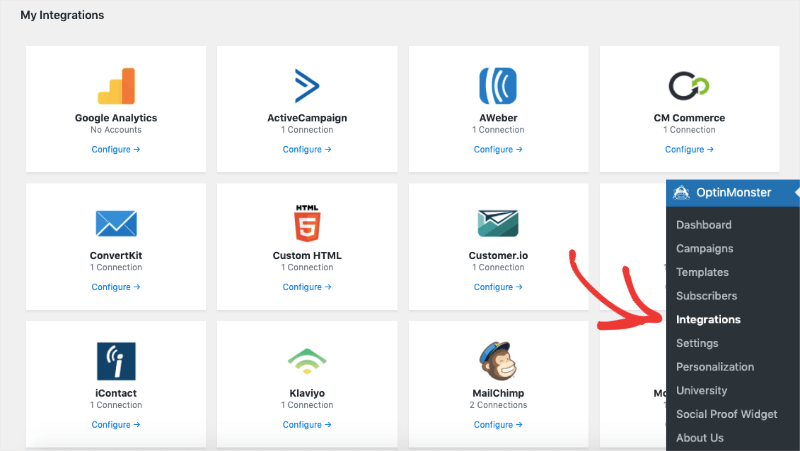Configure the ConvertKit integration
The height and width of the screenshot is (451, 800).
tap(116, 287)
